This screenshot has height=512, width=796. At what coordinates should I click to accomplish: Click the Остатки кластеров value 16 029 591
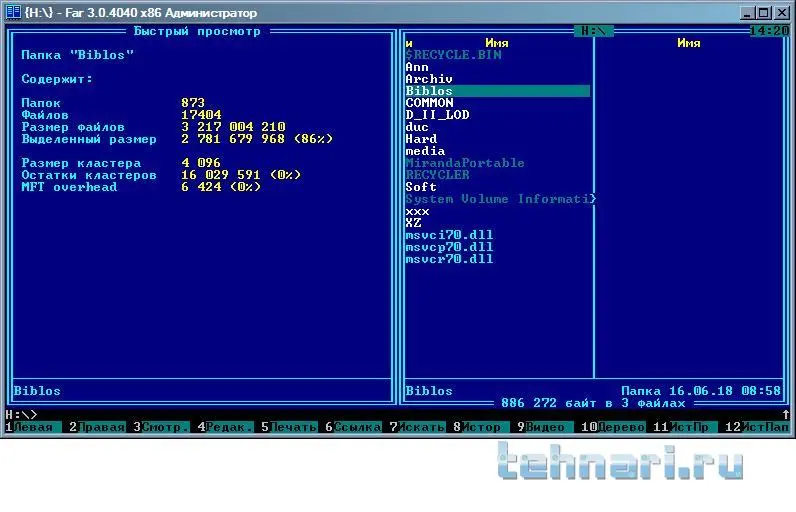point(221,175)
